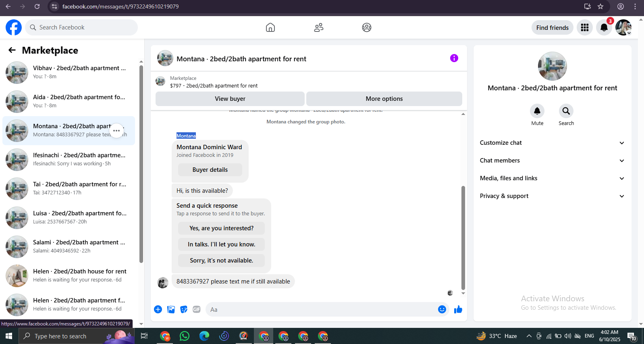Open Task View taskbar icon

[x=144, y=336]
